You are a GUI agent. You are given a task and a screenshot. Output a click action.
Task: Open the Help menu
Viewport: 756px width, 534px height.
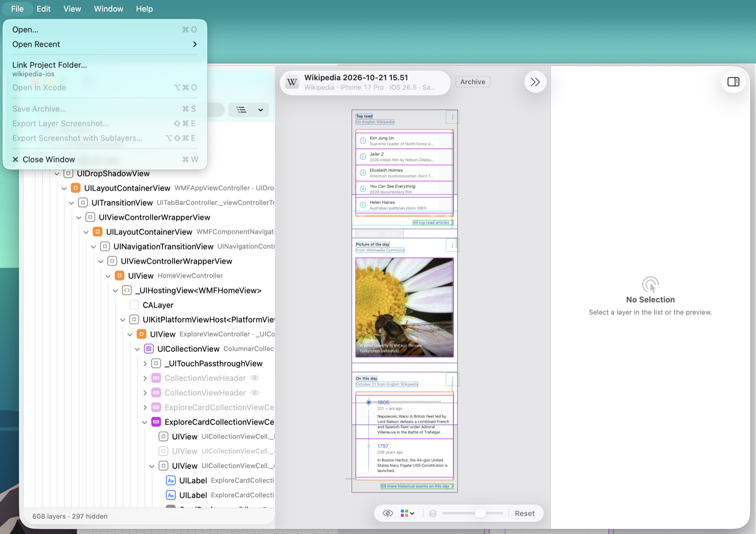[x=145, y=9]
